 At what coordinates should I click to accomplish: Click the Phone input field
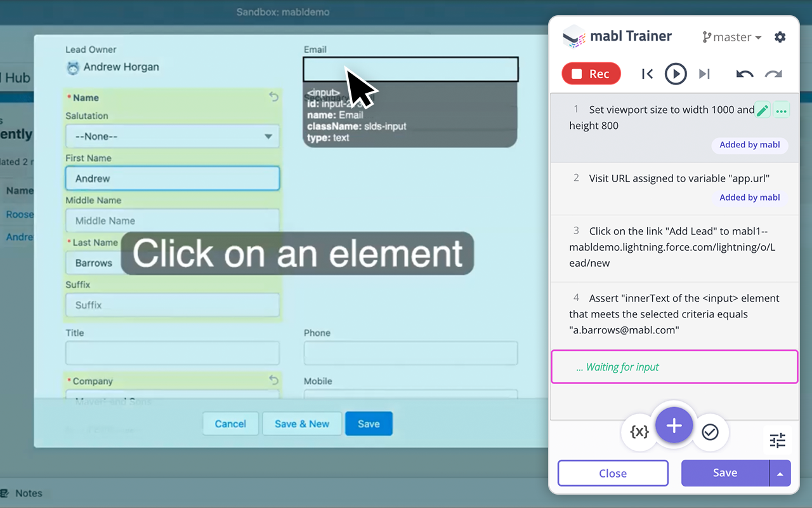tap(410, 353)
